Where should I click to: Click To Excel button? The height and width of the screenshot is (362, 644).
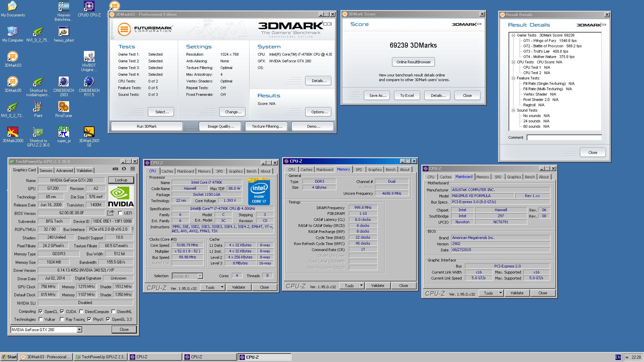click(407, 96)
